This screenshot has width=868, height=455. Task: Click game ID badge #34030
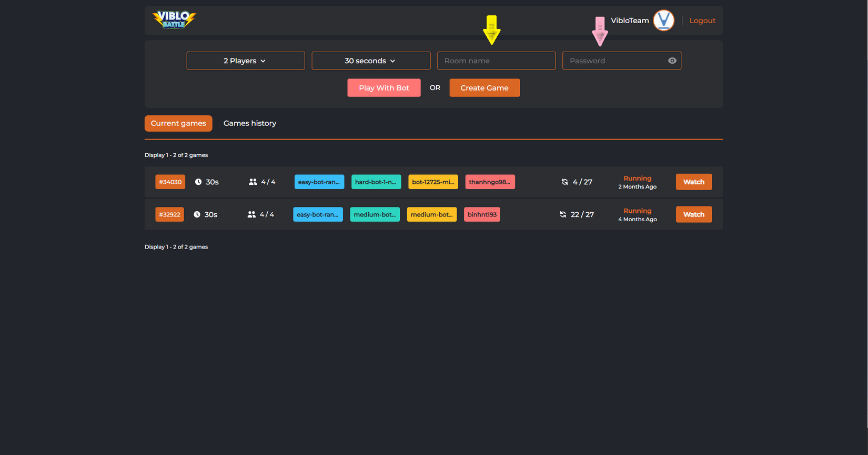(170, 182)
